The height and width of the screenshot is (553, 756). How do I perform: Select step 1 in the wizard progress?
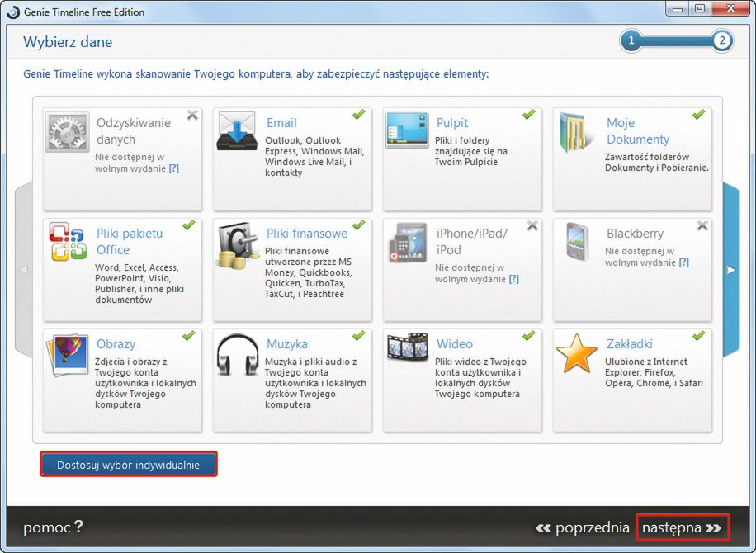(x=631, y=40)
